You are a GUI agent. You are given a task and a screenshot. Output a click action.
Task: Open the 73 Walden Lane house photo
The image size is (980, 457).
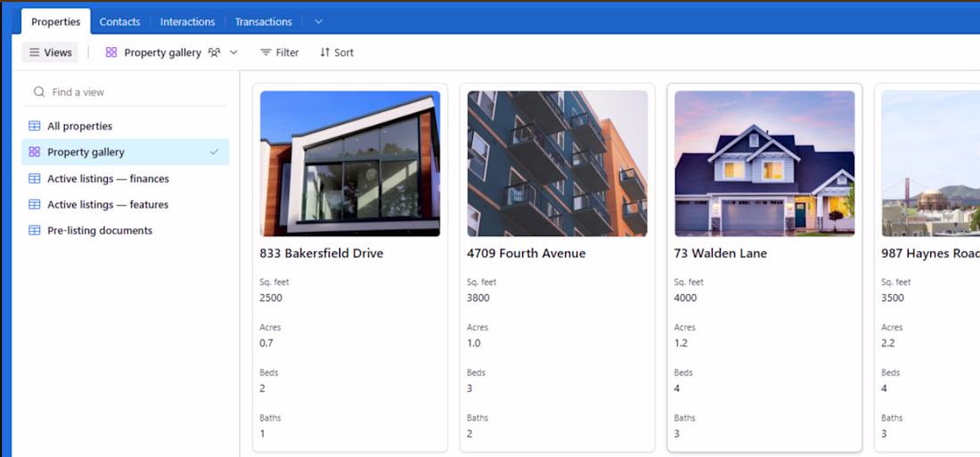tap(764, 164)
